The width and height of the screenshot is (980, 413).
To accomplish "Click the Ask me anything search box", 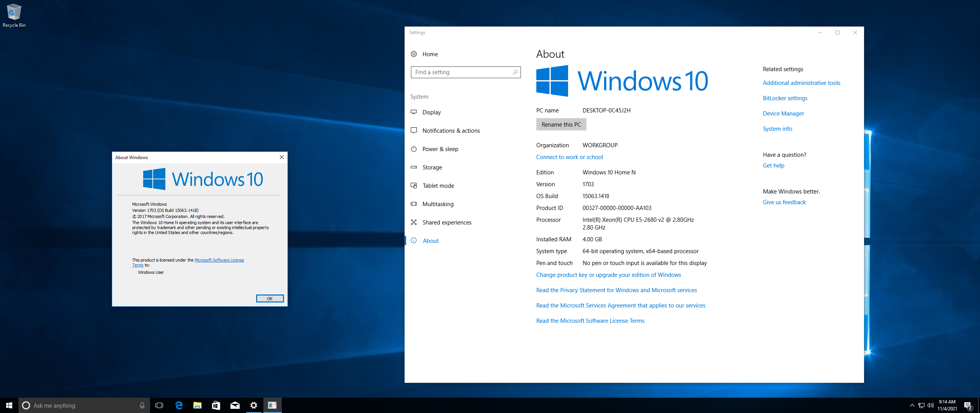I will click(x=84, y=405).
